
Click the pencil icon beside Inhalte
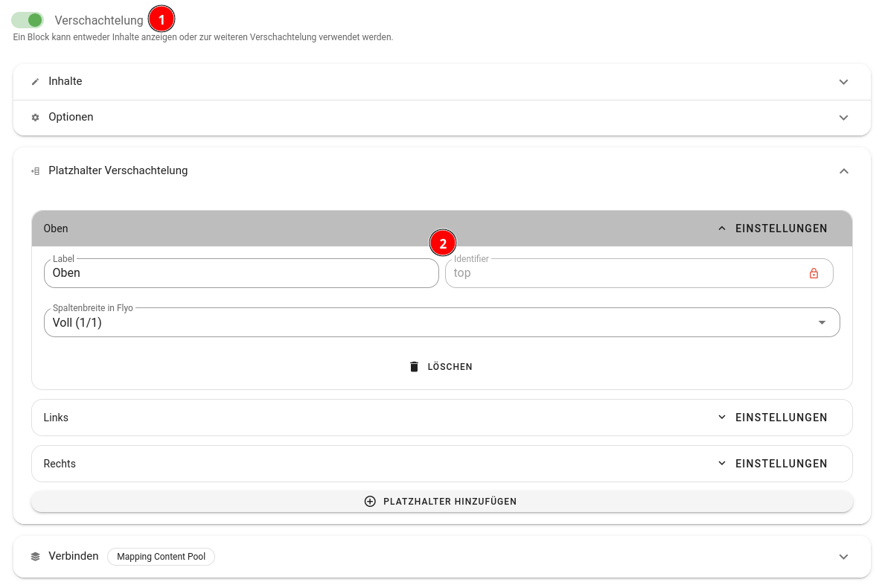pyautogui.click(x=35, y=82)
